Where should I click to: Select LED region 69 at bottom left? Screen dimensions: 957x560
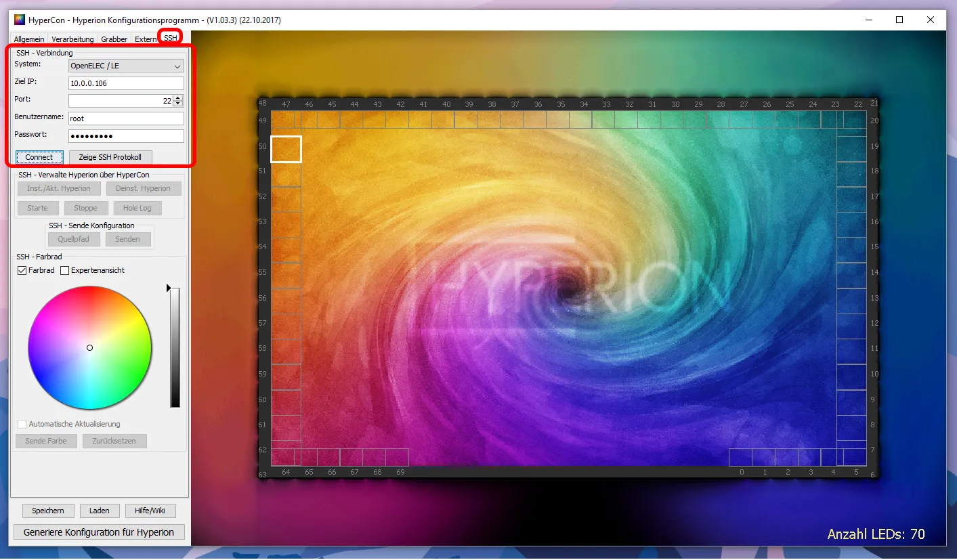click(x=397, y=458)
